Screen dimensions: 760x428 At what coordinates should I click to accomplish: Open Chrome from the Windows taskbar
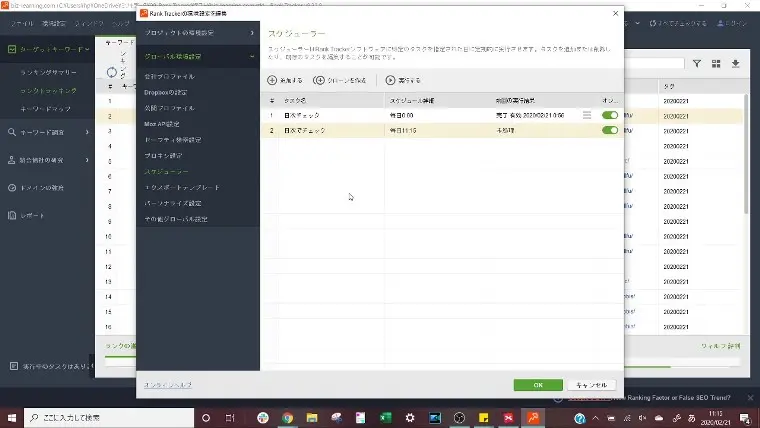pos(287,418)
